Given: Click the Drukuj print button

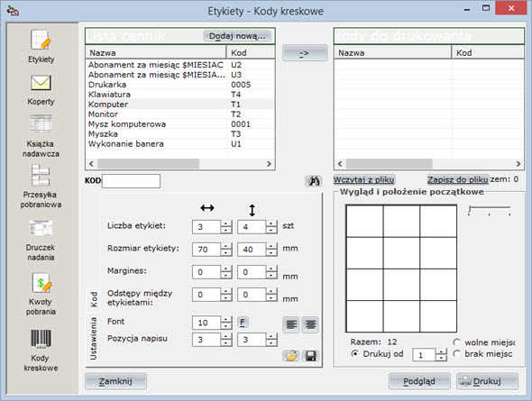Looking at the screenshot, I should point(487,381).
